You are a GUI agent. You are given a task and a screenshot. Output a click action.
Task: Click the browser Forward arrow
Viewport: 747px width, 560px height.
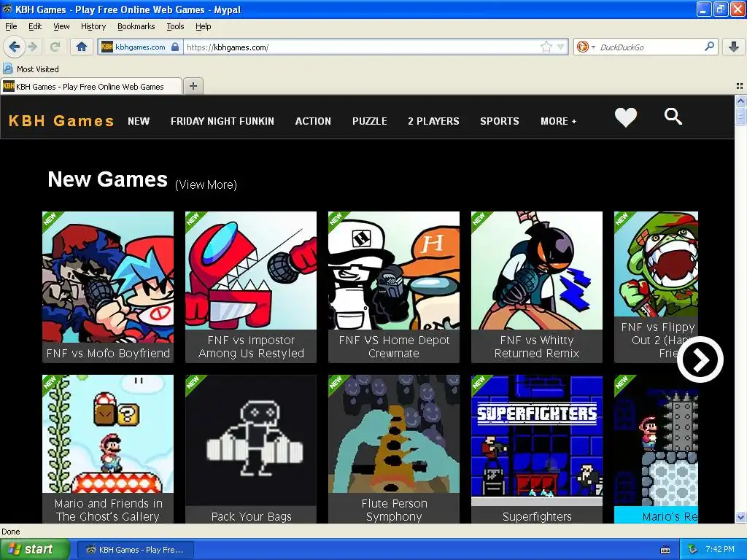[33, 47]
